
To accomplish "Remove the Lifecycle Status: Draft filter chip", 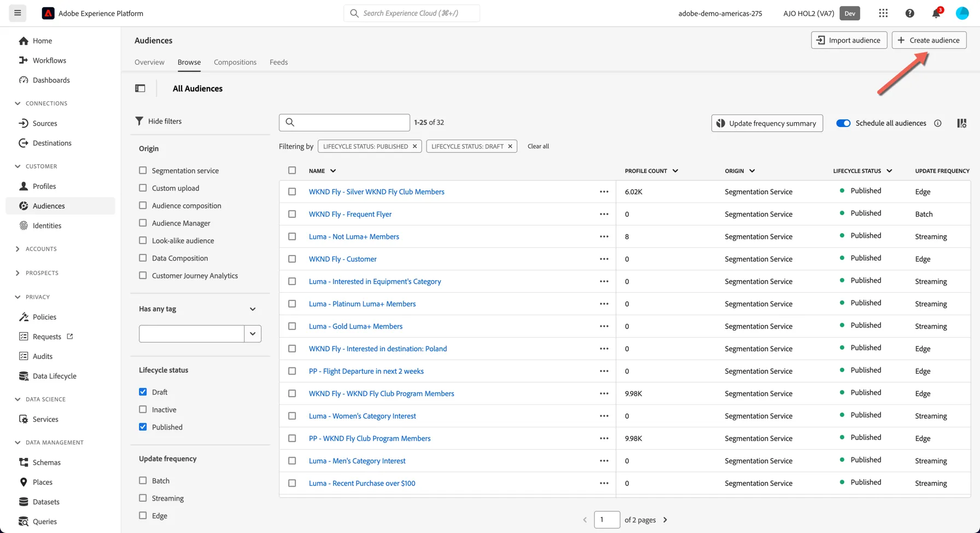I will pyautogui.click(x=510, y=146).
